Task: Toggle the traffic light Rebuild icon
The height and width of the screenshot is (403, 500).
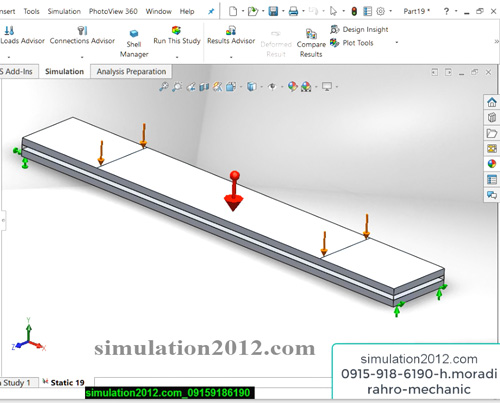Action: [x=354, y=11]
